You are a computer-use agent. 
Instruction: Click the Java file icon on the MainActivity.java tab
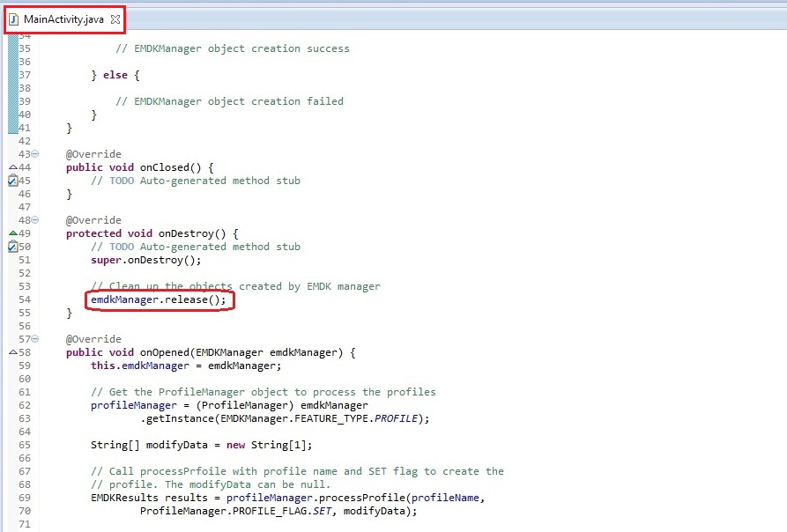tap(14, 19)
